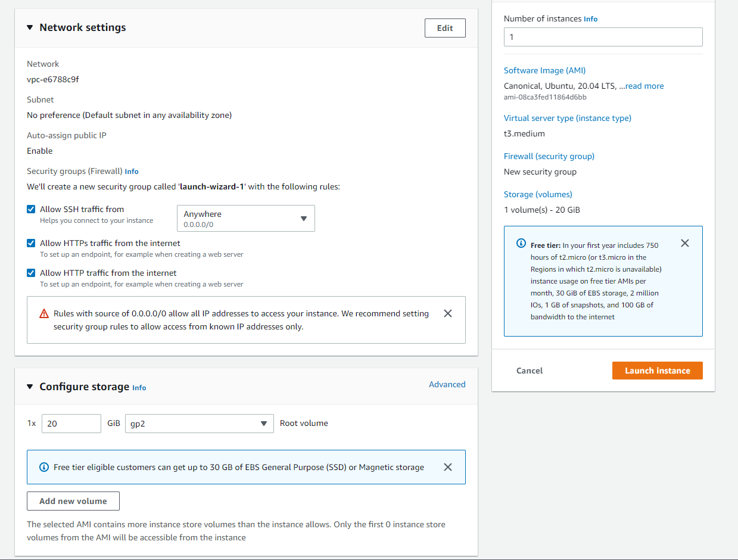
Task: Open Info next to Configure storage
Action: pyautogui.click(x=139, y=388)
